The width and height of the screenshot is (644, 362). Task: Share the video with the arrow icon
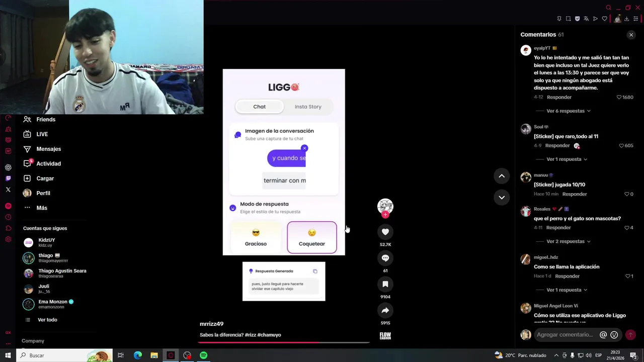click(x=385, y=310)
